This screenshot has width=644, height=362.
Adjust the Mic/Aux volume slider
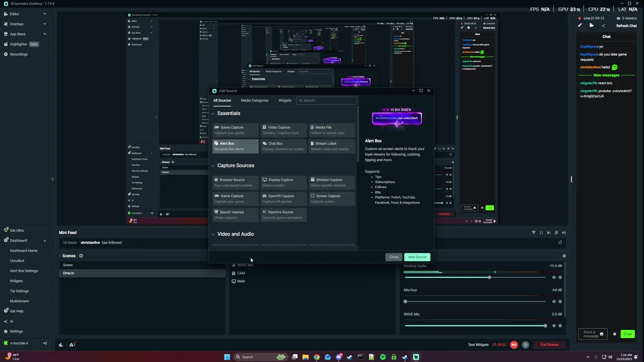coord(475,302)
